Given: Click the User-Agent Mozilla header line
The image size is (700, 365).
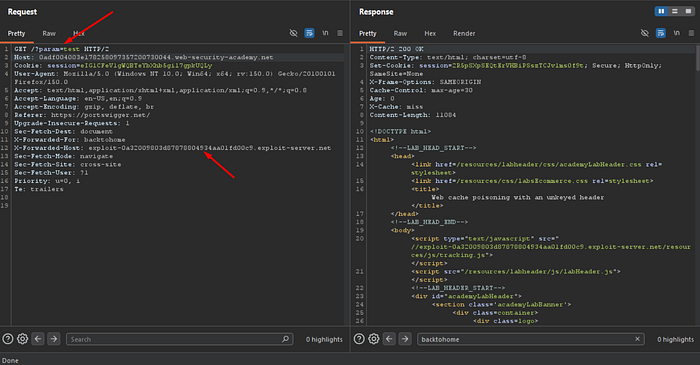Looking at the screenshot, I should point(175,78).
